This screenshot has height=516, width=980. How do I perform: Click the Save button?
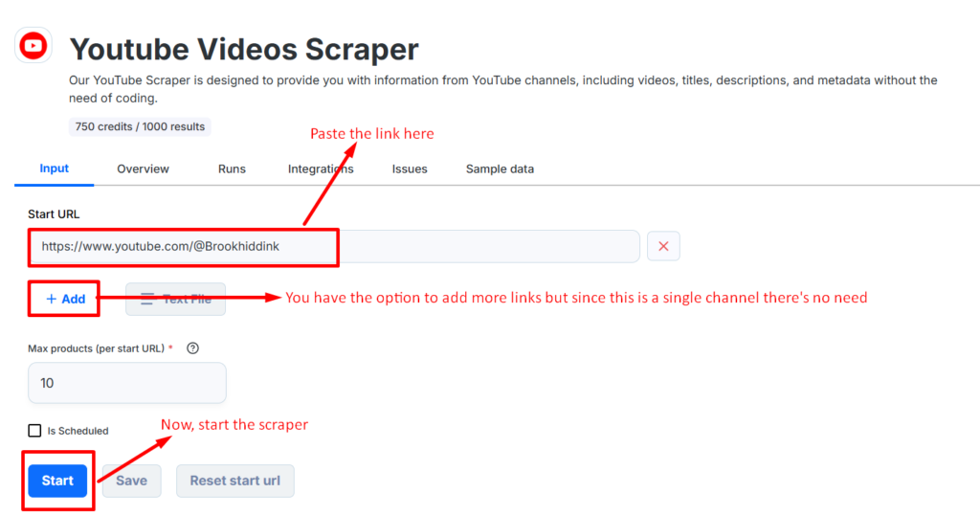click(132, 481)
